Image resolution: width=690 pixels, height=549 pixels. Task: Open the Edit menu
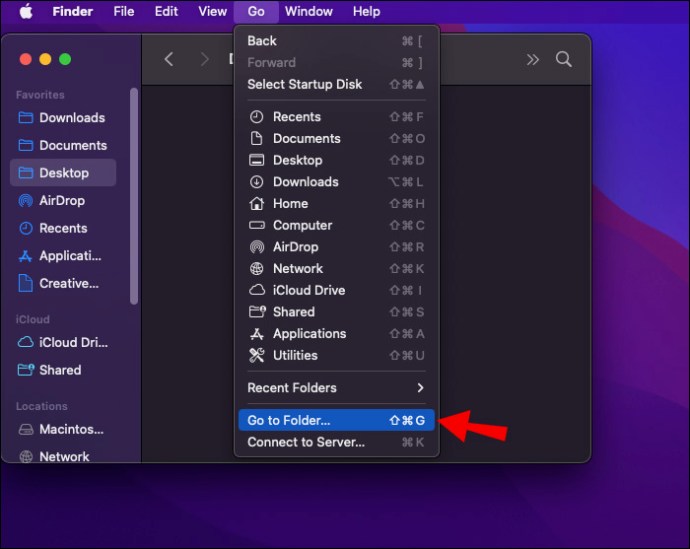pos(166,11)
